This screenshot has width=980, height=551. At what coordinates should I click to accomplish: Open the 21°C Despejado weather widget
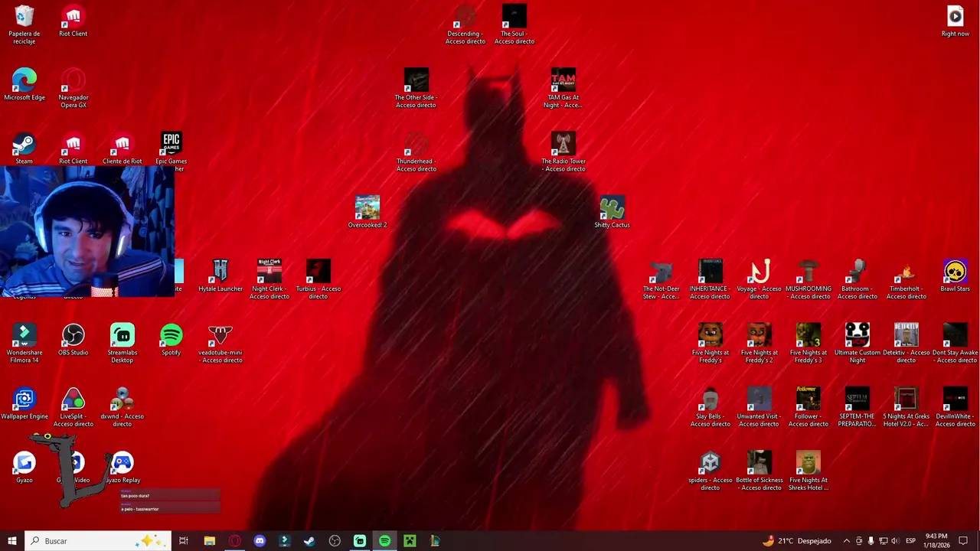click(796, 541)
